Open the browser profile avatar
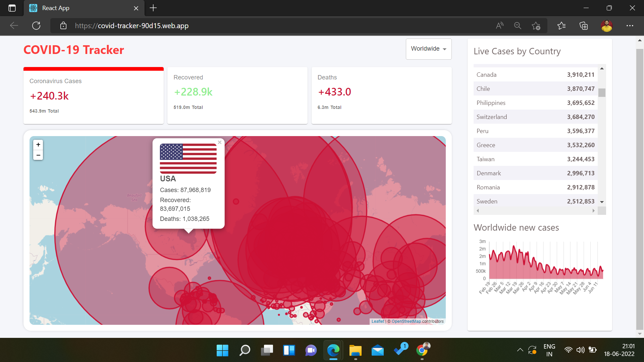The height and width of the screenshot is (362, 644). pos(607,26)
